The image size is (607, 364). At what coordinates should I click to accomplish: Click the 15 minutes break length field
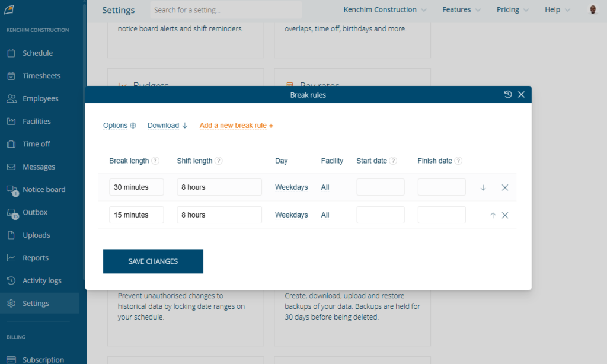coord(136,215)
